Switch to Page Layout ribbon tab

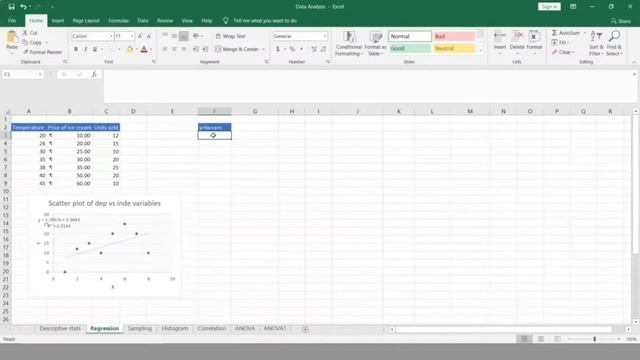point(86,20)
